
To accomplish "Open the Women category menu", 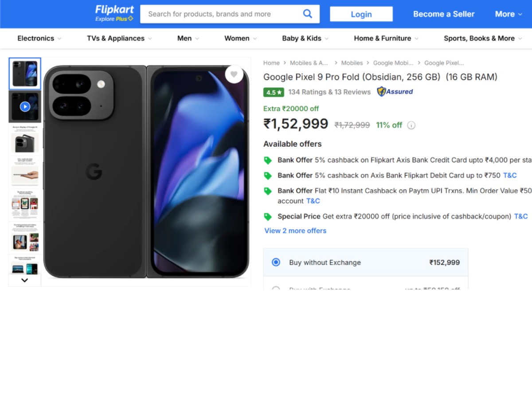I will click(240, 39).
